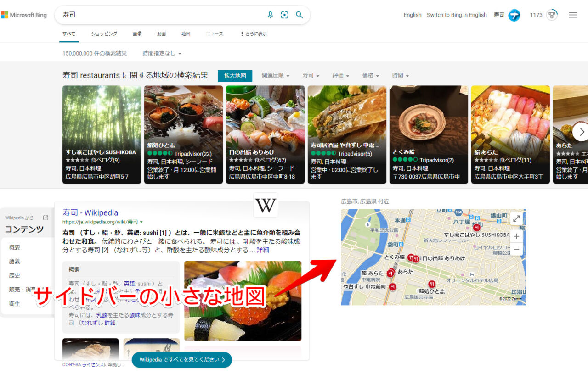Switch to the ニュース tab
The image size is (588, 374).
coord(215,34)
